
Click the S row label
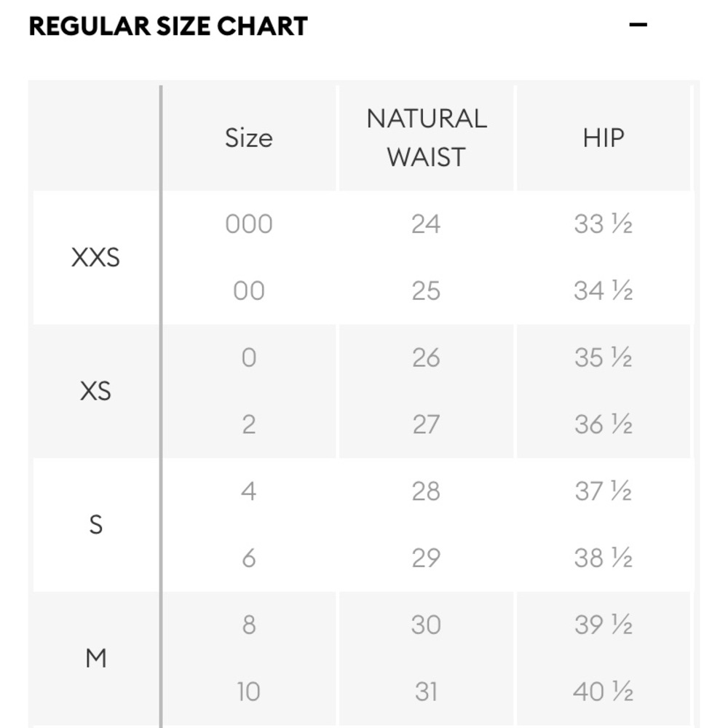95,525
